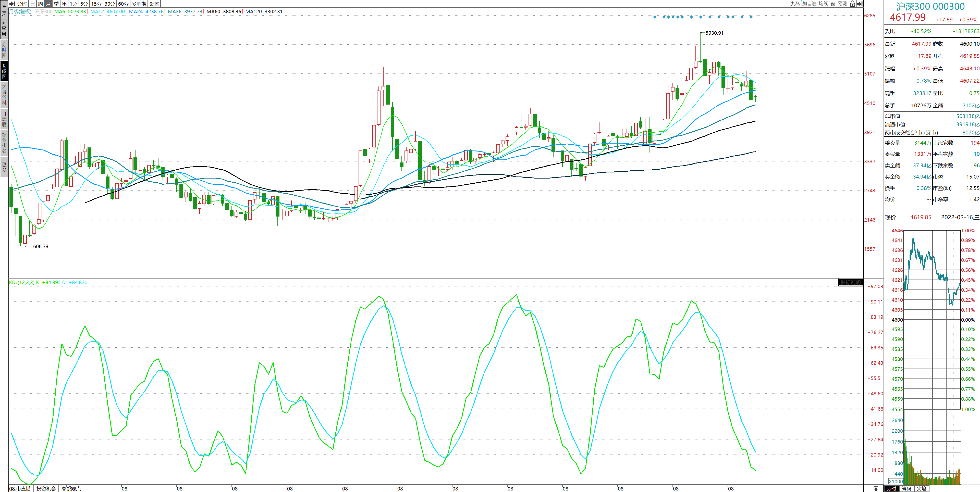Open the 设置 settings menu

(x=154, y=4)
